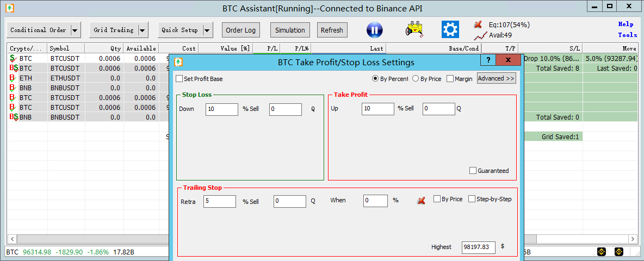Image resolution: width=644 pixels, height=261 pixels.
Task: Tick the Margin checkbox
Action: click(450, 78)
